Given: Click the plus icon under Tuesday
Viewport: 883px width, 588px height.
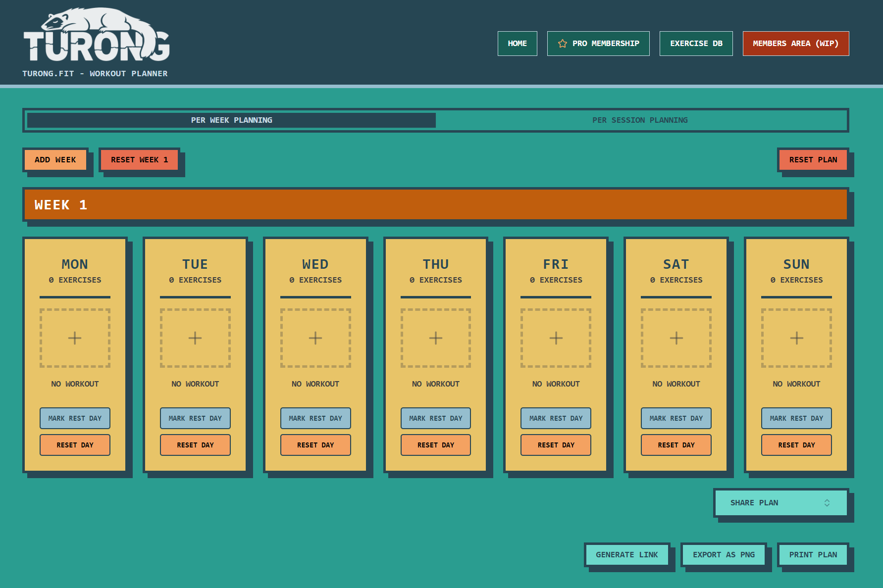Looking at the screenshot, I should [x=195, y=338].
